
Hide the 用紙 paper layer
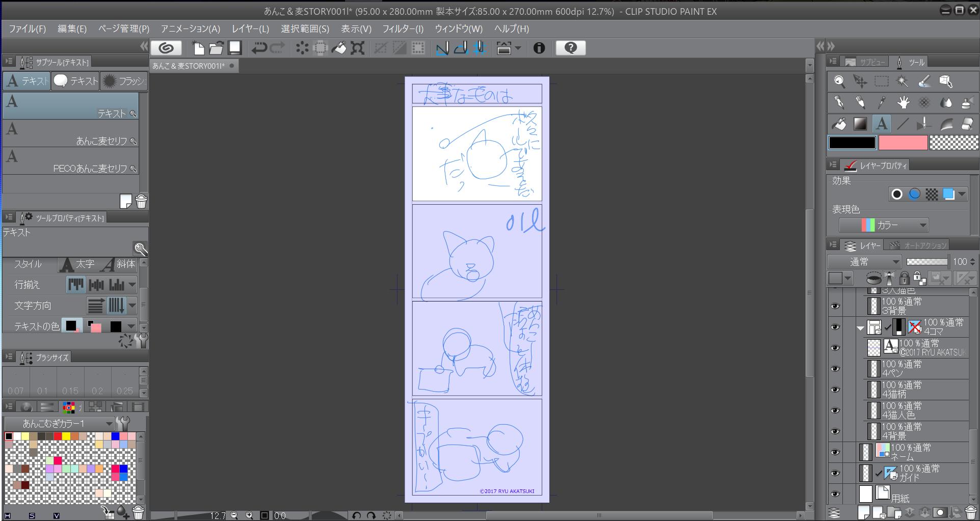[835, 494]
